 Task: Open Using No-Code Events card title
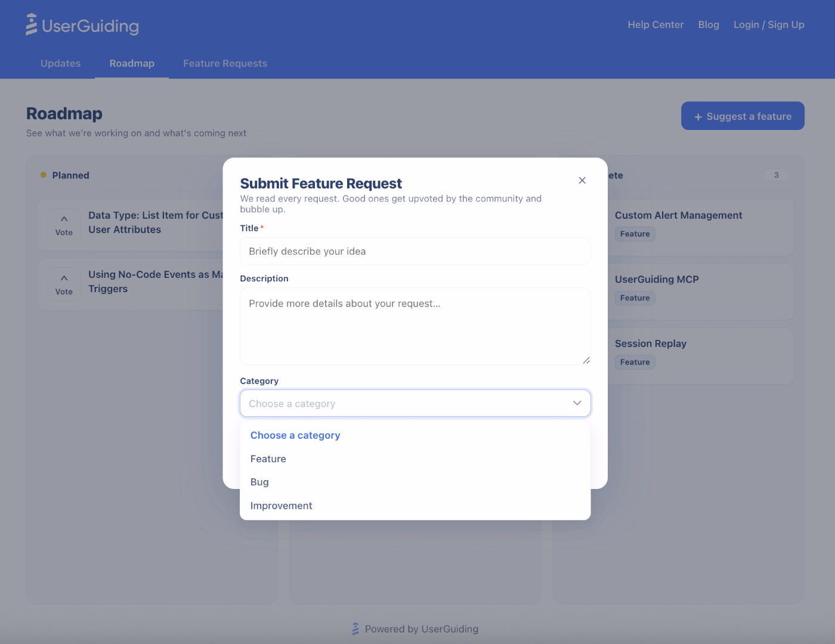coord(156,281)
